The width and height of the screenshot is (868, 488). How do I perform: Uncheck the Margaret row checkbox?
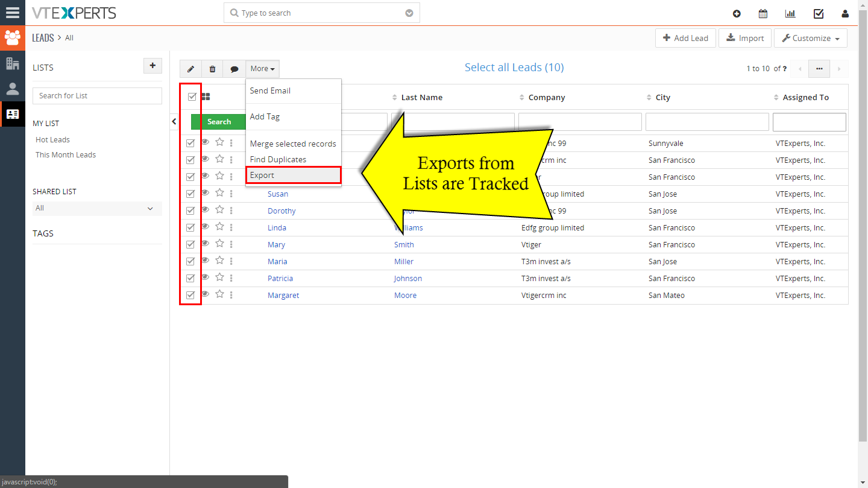point(190,295)
